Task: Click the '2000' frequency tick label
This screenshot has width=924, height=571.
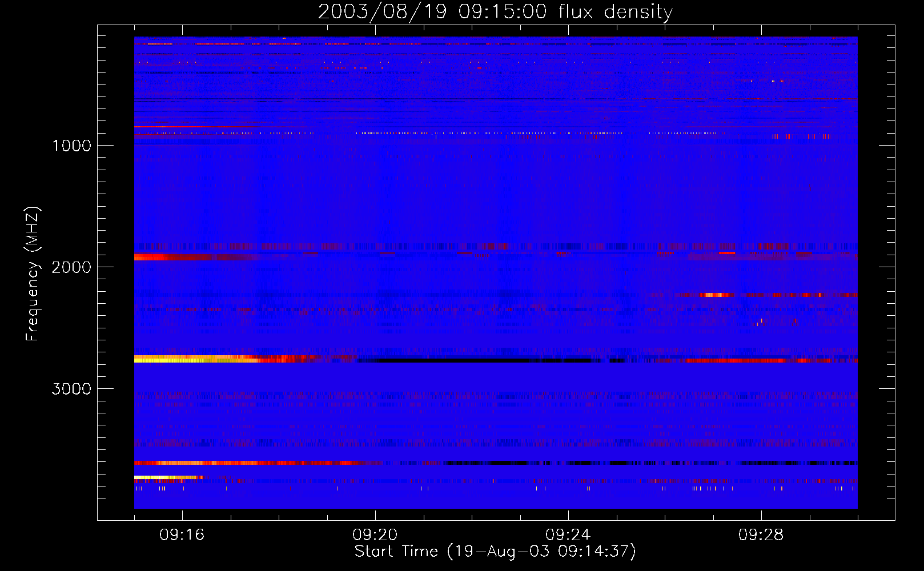Action: click(x=71, y=267)
